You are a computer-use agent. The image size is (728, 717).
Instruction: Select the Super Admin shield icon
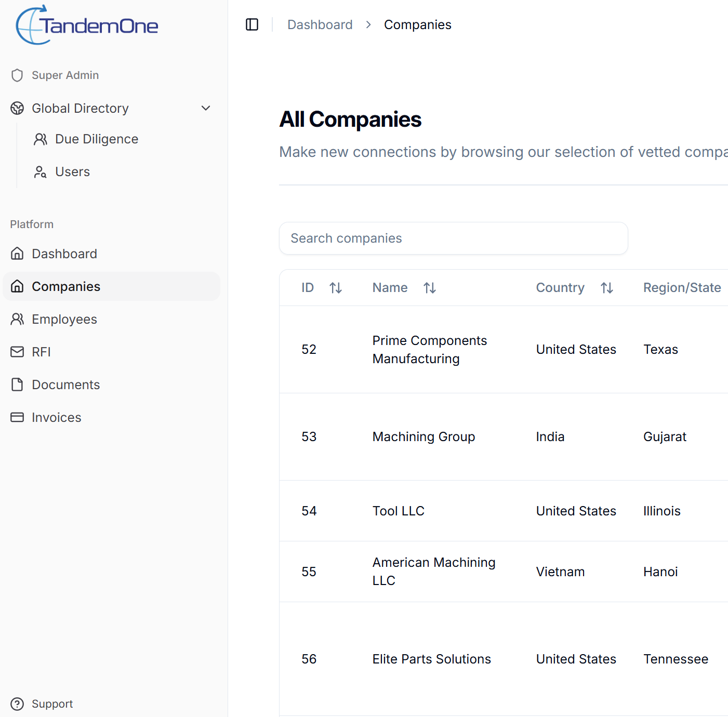coord(17,75)
